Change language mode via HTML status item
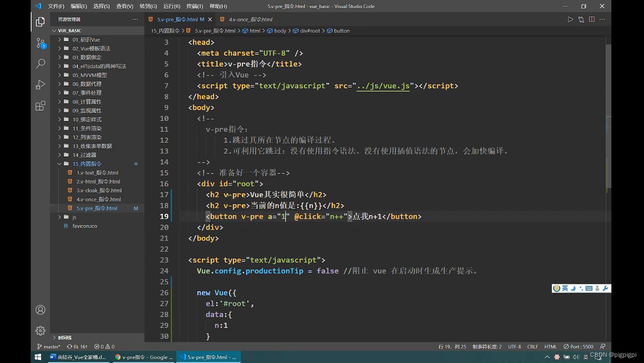644x363 pixels. click(550, 346)
